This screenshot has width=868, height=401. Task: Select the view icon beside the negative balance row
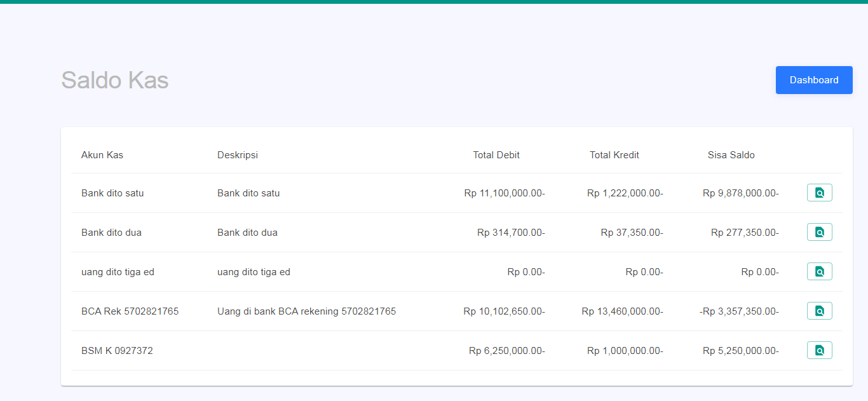coord(819,310)
